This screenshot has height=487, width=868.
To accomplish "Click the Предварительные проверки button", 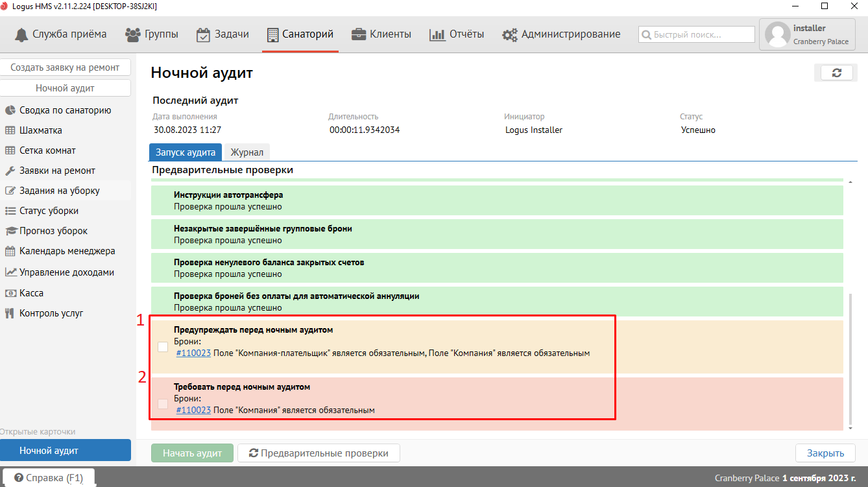I will [318, 453].
